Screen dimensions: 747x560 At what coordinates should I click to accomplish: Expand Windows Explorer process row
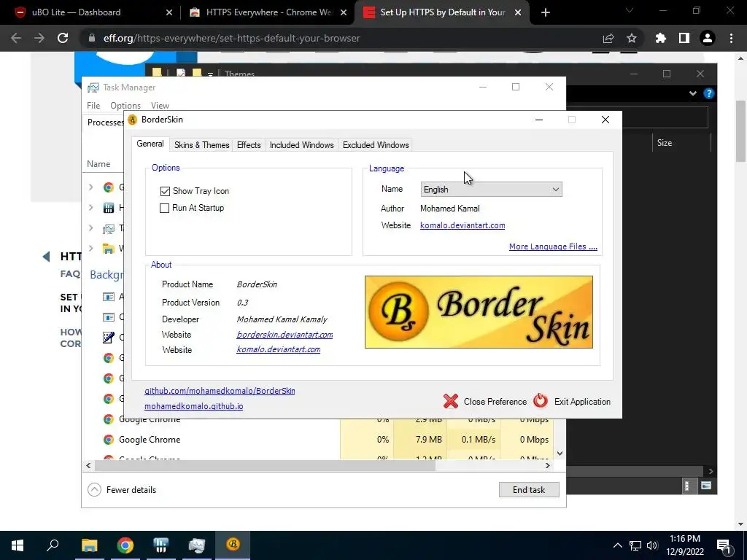pos(91,248)
